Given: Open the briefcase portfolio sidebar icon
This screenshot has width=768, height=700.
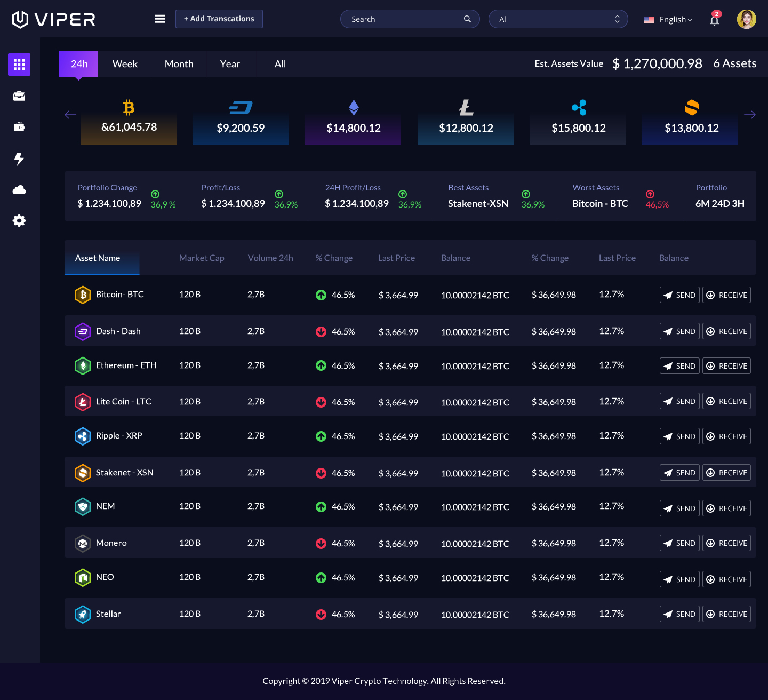Looking at the screenshot, I should (19, 96).
